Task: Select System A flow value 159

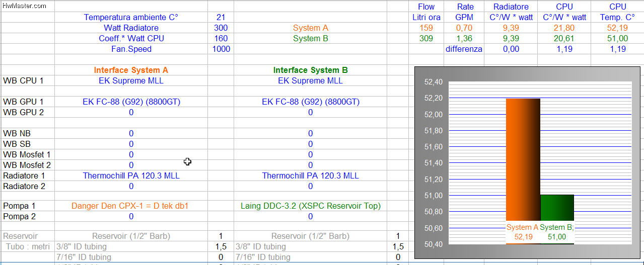Action: coord(426,28)
